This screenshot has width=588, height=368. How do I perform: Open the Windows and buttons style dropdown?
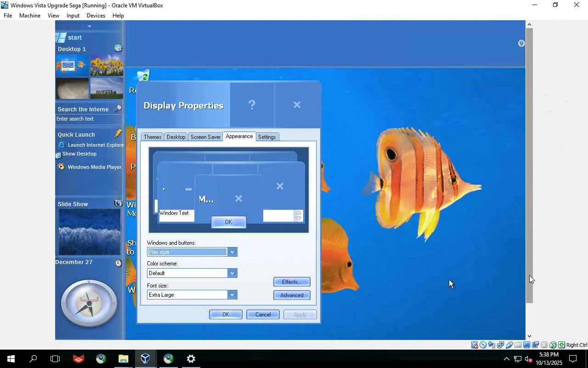(232, 252)
